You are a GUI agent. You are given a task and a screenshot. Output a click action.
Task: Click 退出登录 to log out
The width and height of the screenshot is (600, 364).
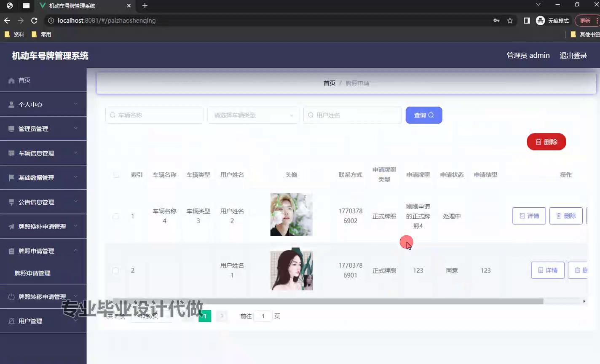(x=573, y=56)
